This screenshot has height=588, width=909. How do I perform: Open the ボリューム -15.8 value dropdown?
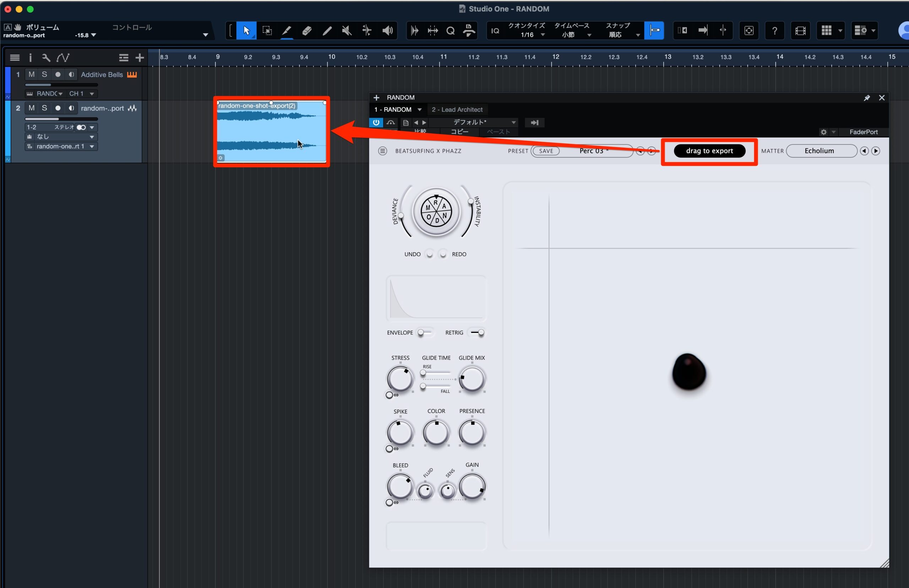(85, 35)
